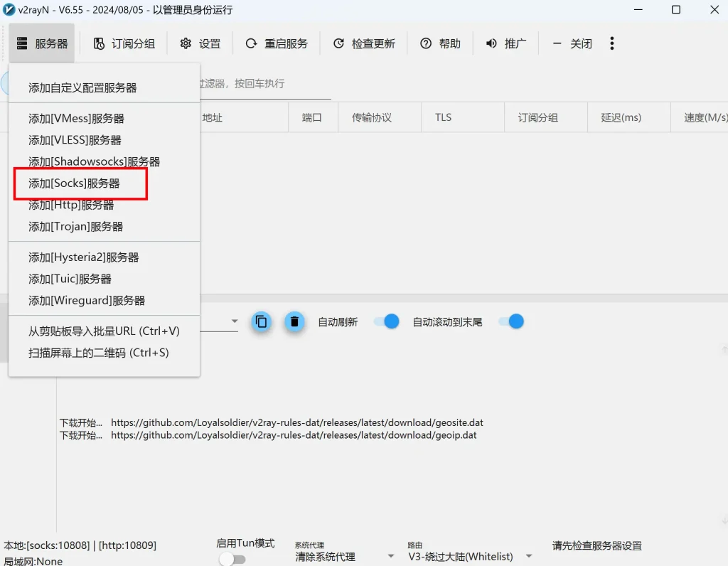This screenshot has width=728, height=566.
Task: Open the log filter dropdown arrow
Action: 235,321
